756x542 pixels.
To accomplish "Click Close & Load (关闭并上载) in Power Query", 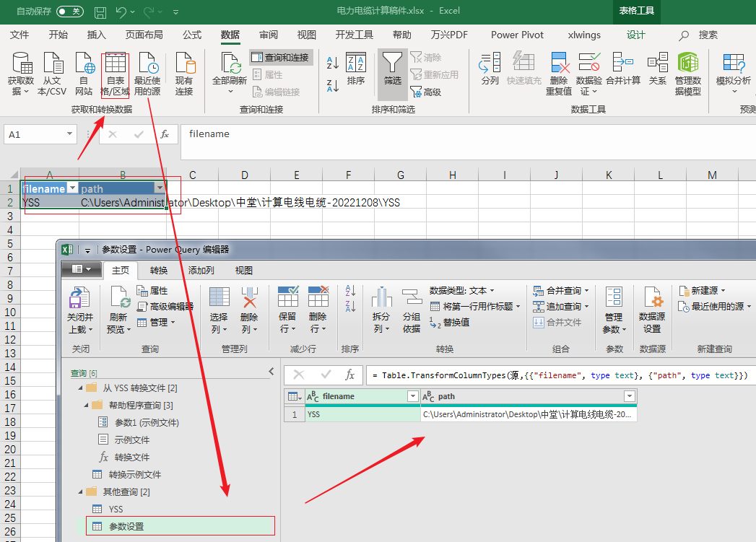I will [79, 310].
